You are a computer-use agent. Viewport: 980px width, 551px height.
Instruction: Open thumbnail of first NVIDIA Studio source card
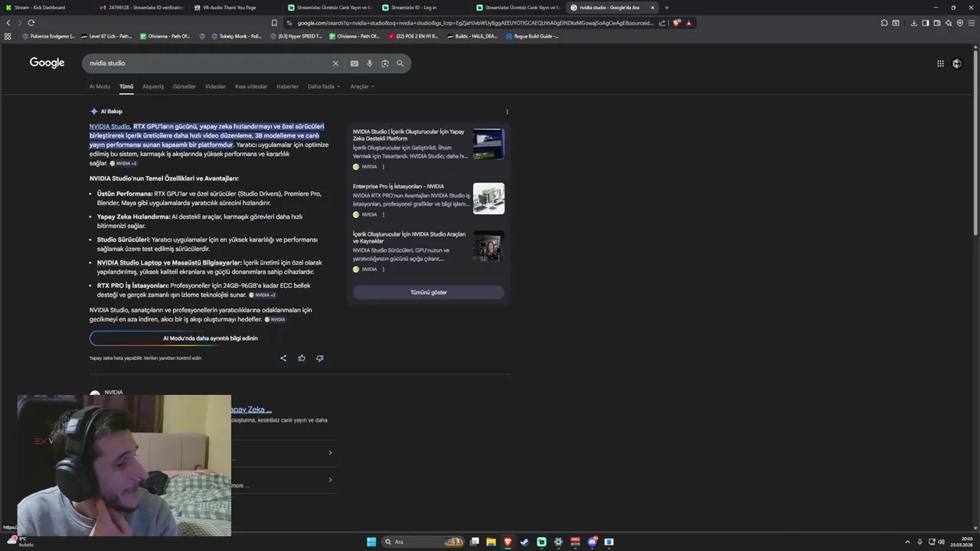tap(488, 144)
